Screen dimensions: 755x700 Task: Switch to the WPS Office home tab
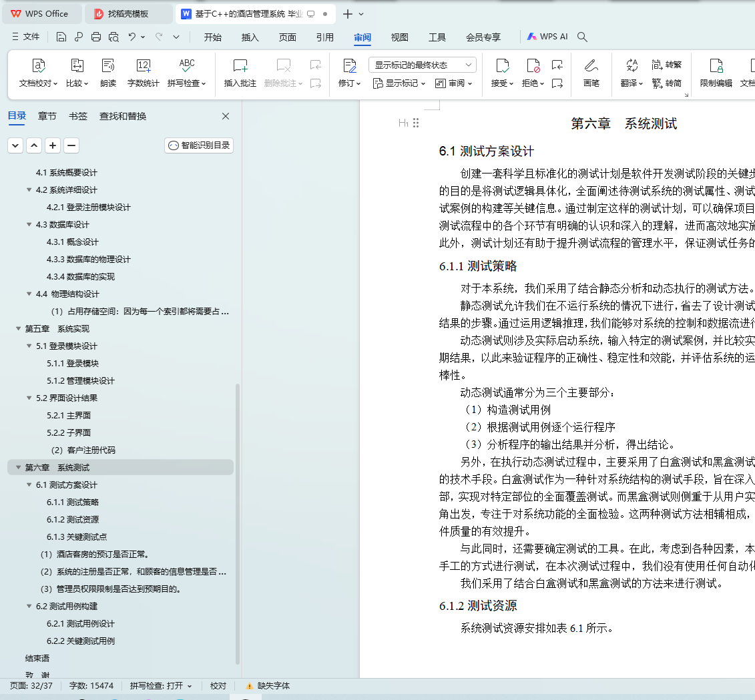(x=41, y=14)
